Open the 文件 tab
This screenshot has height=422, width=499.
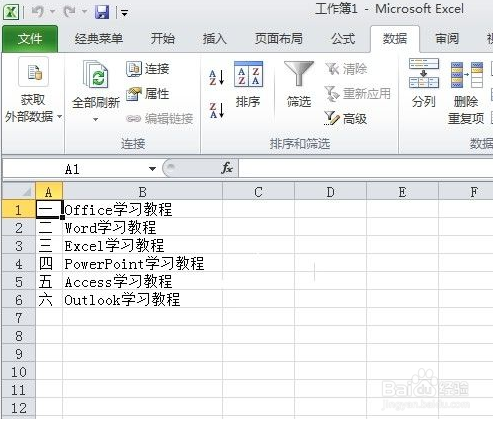(30, 39)
